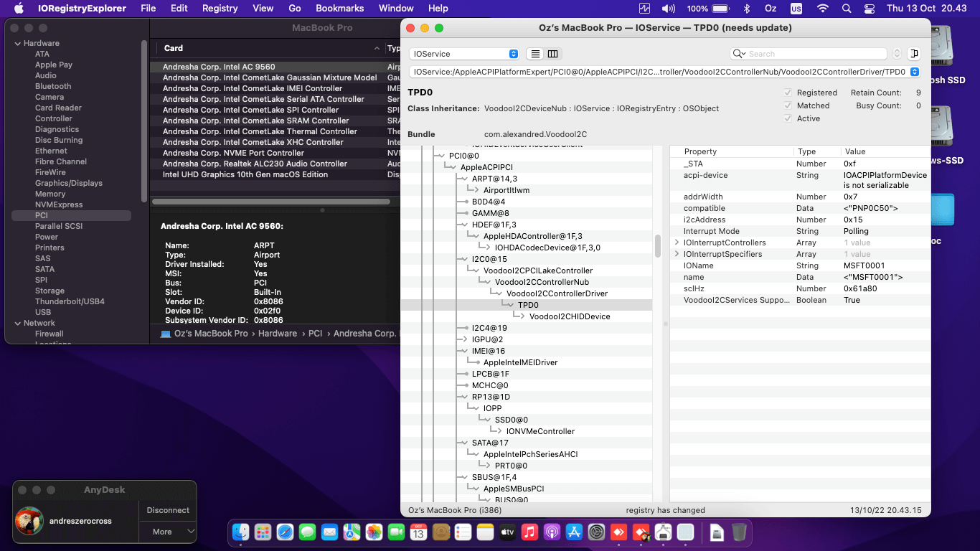Open Finder from the Dock
Screen dimensions: 980x551
(x=240, y=532)
